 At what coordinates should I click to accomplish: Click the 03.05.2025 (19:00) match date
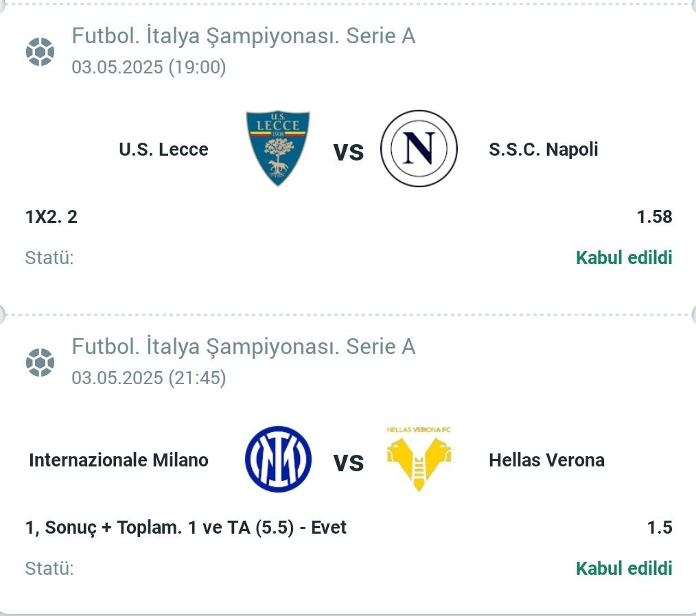(x=149, y=67)
